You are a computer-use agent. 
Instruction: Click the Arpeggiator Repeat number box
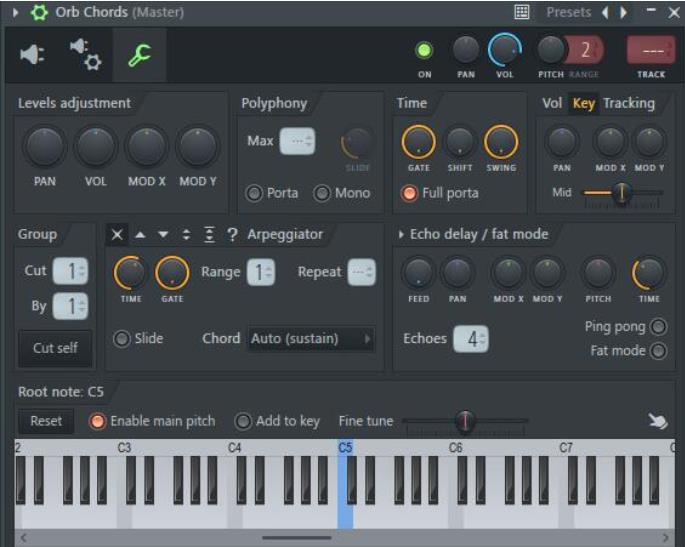click(361, 272)
